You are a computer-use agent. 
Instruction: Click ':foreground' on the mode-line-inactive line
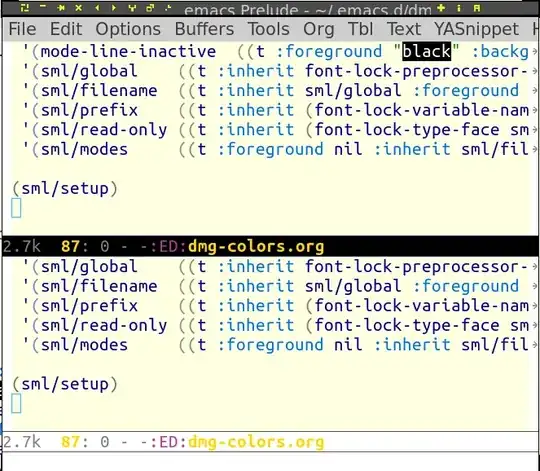(x=329, y=52)
